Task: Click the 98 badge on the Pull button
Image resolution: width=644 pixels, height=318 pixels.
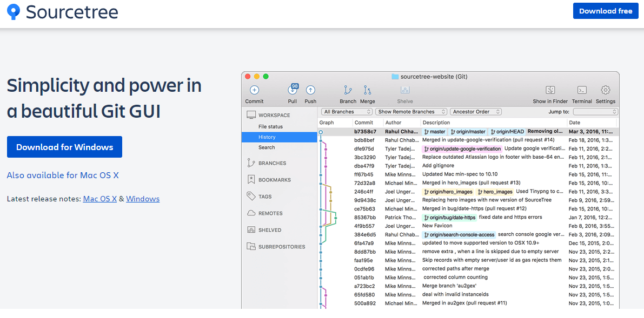Action: click(295, 86)
